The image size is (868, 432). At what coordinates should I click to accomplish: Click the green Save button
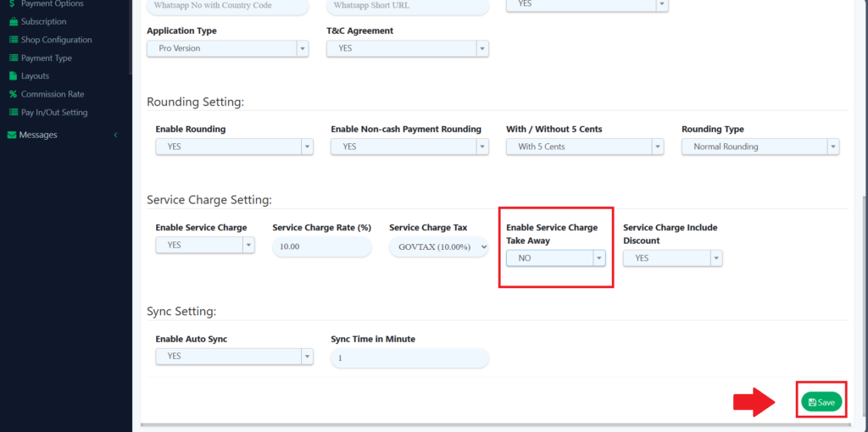[821, 402]
